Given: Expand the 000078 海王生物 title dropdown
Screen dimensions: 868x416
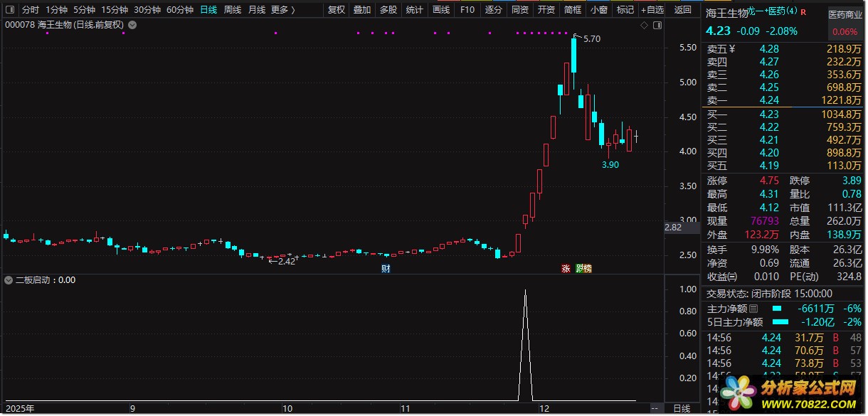Looking at the screenshot, I should [x=132, y=25].
